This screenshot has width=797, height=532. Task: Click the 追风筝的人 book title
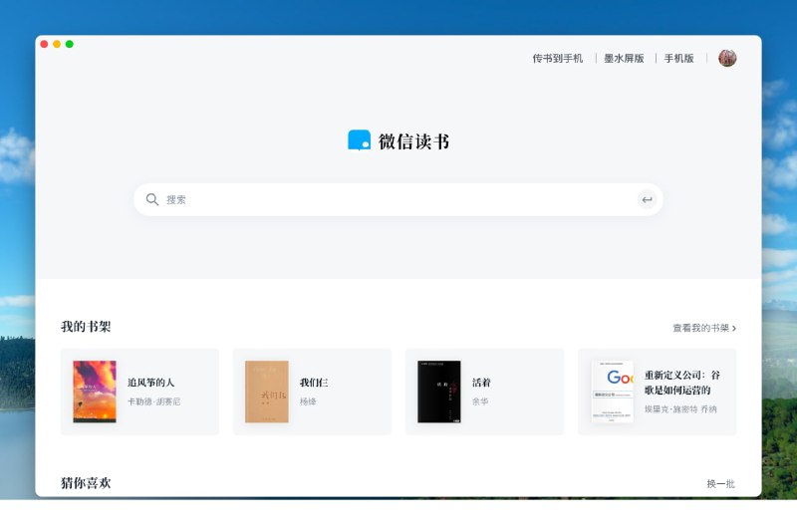pyautogui.click(x=151, y=383)
